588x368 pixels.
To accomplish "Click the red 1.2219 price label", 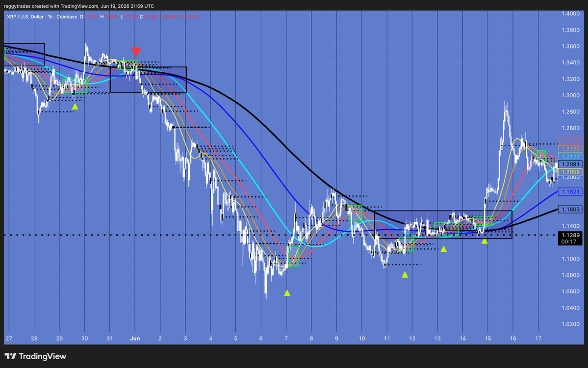I will point(570,141).
